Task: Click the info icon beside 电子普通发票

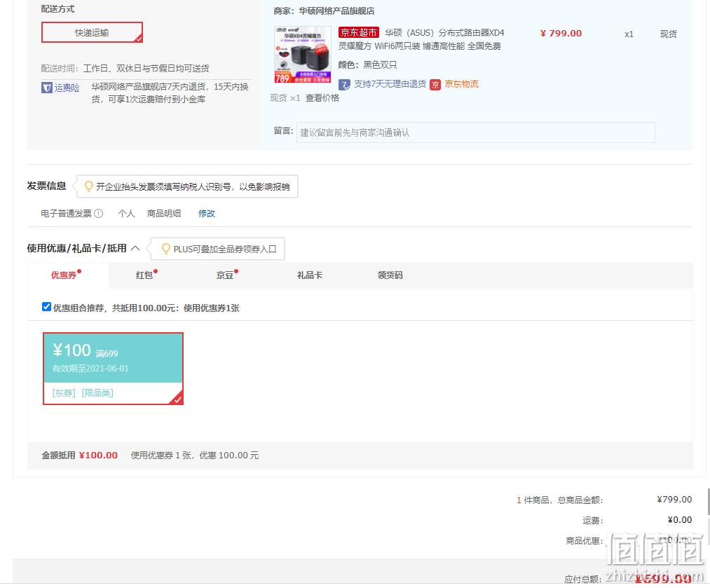Action: tap(98, 214)
